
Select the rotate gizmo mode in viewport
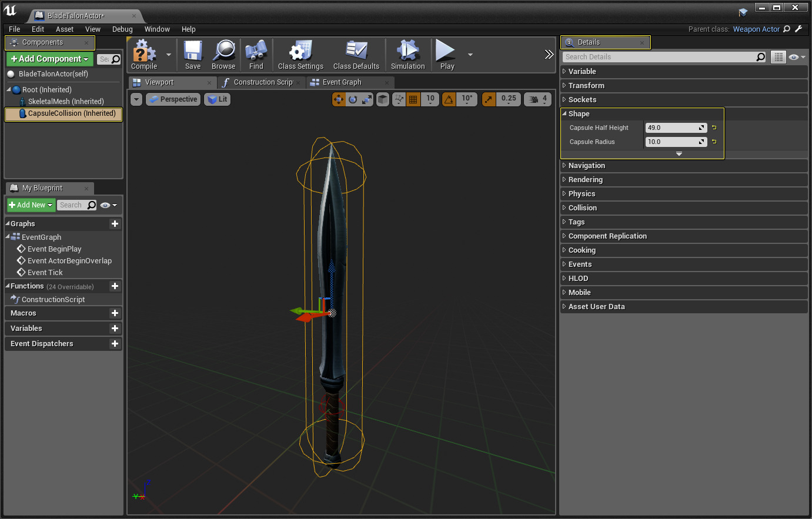point(353,99)
